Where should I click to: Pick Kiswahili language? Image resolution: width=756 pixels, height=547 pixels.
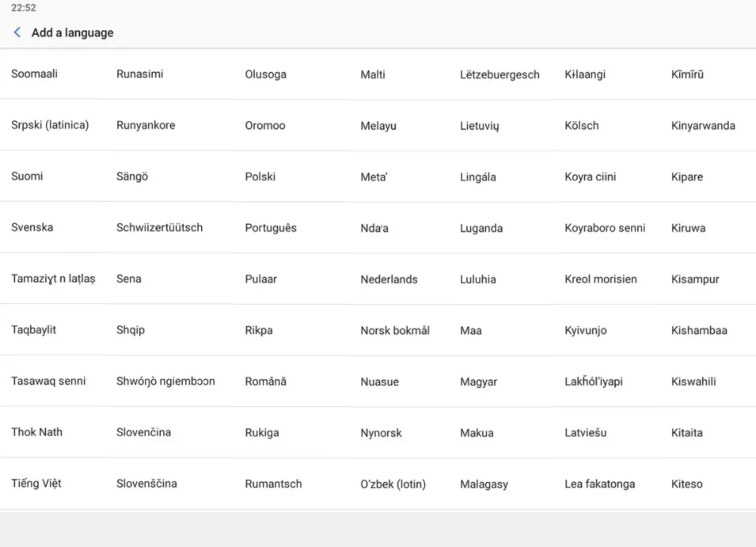693,381
